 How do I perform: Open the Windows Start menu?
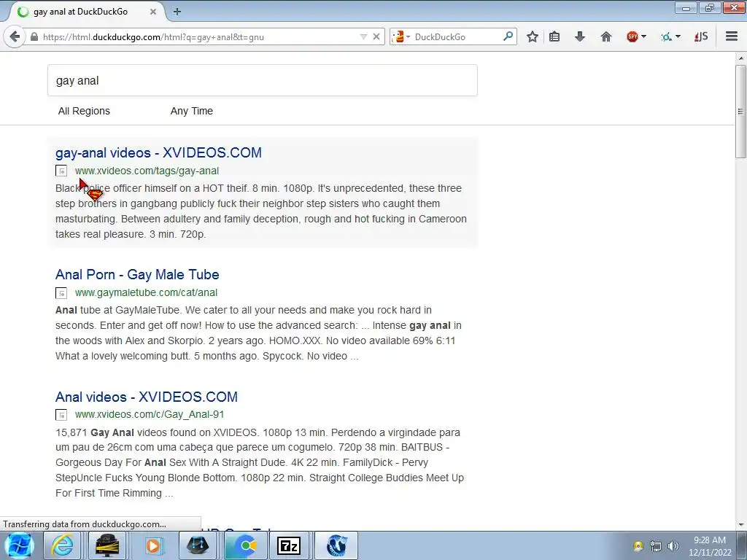19,545
